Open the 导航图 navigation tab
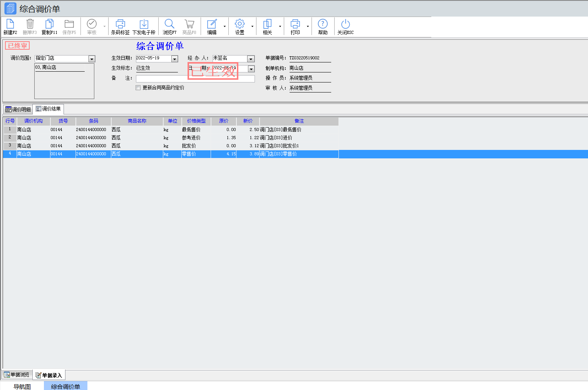The height and width of the screenshot is (390, 588). pos(22,387)
